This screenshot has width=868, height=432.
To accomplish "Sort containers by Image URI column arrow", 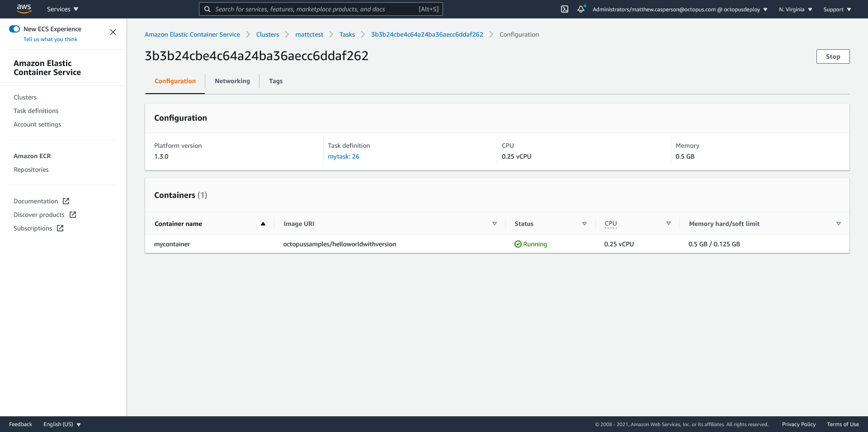I will point(494,224).
